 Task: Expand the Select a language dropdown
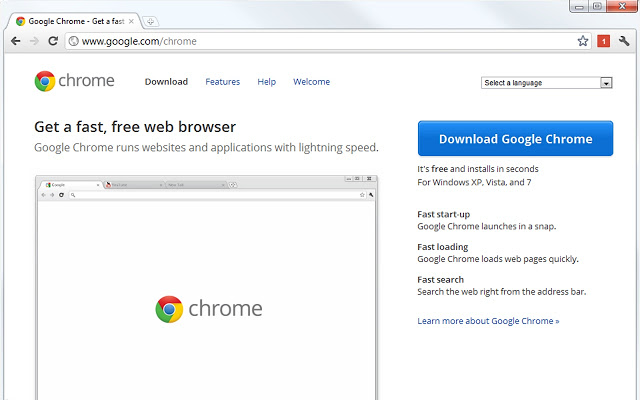[547, 83]
